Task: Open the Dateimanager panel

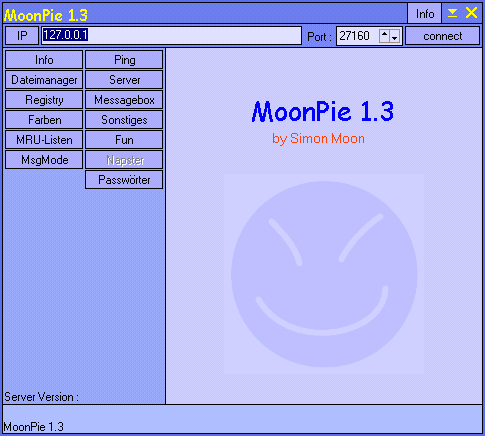Action: click(x=44, y=80)
